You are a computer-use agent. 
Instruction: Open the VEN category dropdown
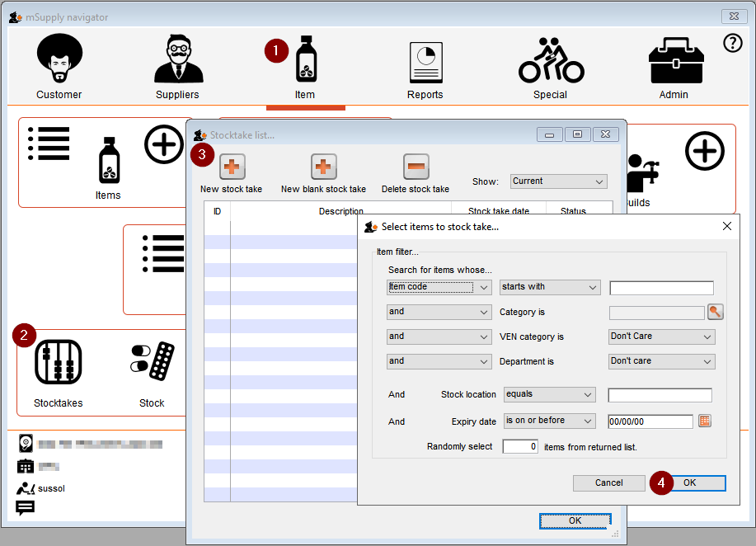coord(661,337)
